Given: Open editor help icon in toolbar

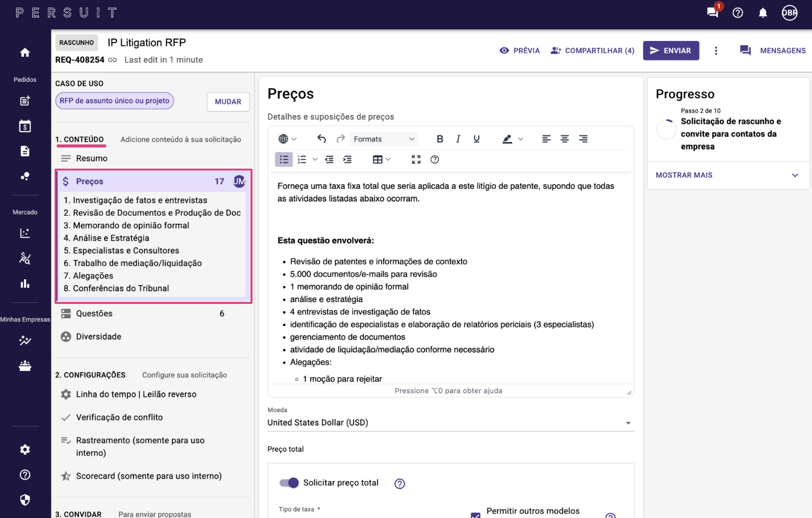Looking at the screenshot, I should tap(435, 160).
